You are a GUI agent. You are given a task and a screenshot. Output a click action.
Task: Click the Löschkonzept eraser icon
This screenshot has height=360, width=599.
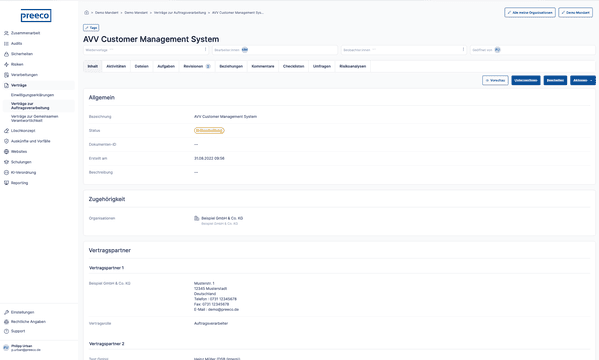(6, 131)
